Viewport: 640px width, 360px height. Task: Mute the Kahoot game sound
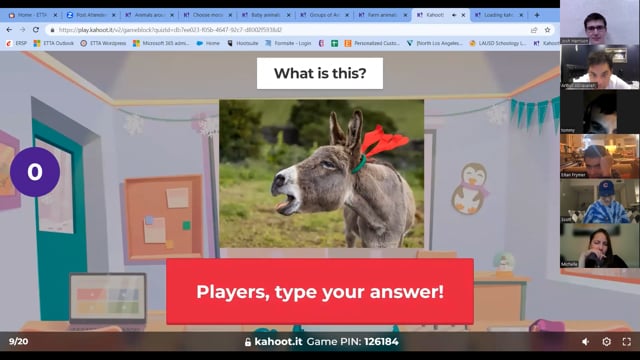[585, 342]
